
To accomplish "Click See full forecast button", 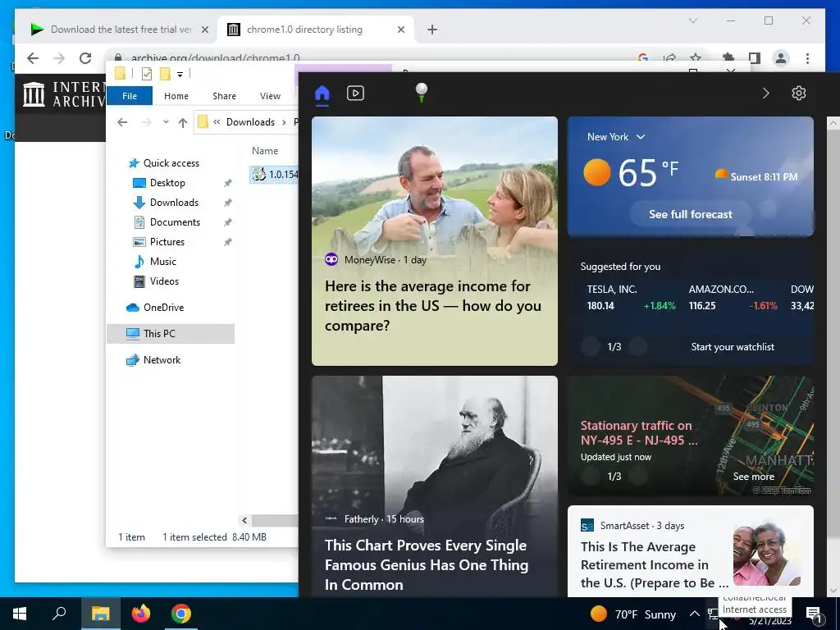I will (x=691, y=214).
